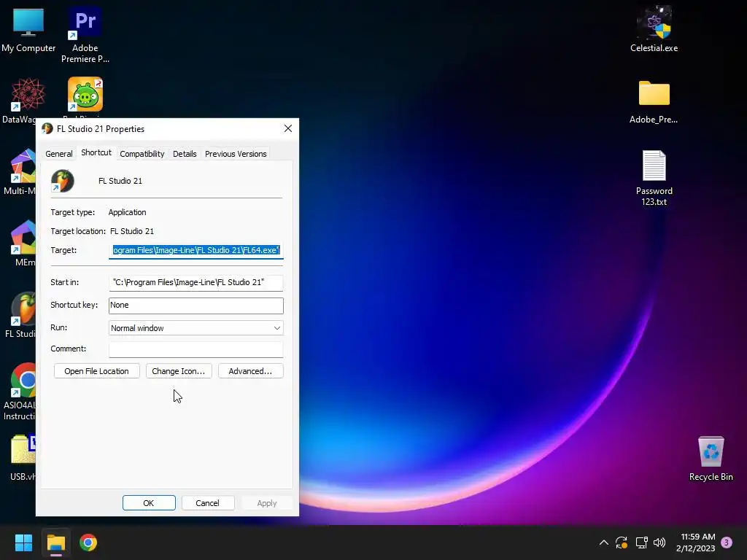Click the sync update tray icon
This screenshot has height=560, width=747.
tap(622, 542)
